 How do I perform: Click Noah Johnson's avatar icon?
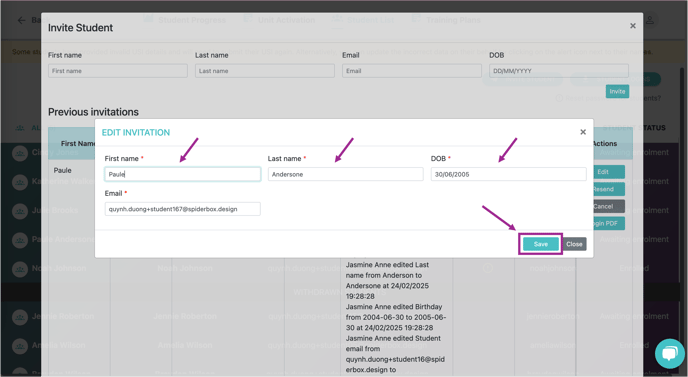pyautogui.click(x=20, y=268)
